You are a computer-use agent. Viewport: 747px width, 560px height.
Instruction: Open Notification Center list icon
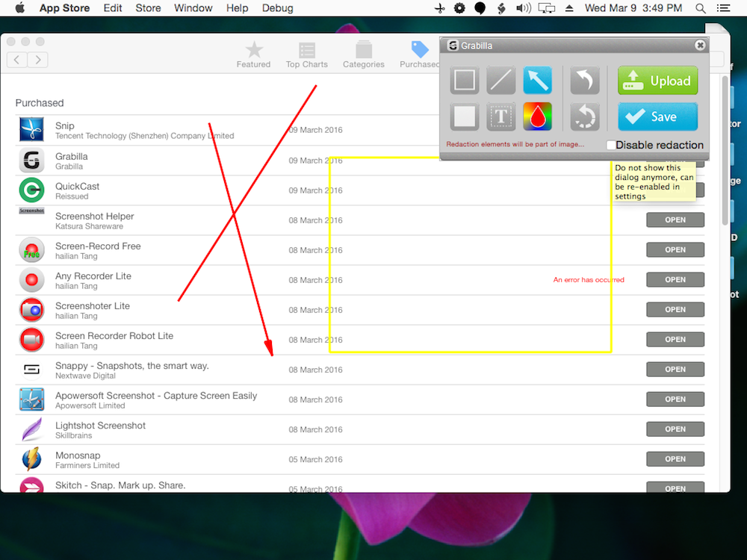click(724, 8)
